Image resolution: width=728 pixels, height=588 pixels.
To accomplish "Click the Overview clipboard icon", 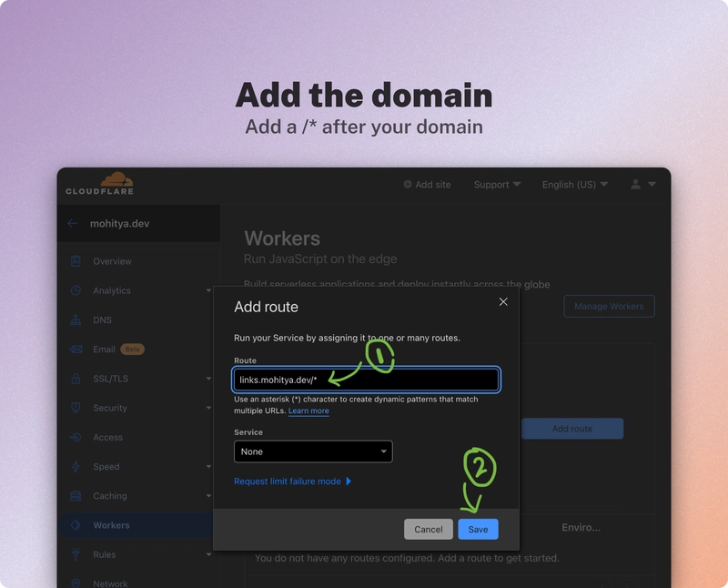I will [76, 261].
